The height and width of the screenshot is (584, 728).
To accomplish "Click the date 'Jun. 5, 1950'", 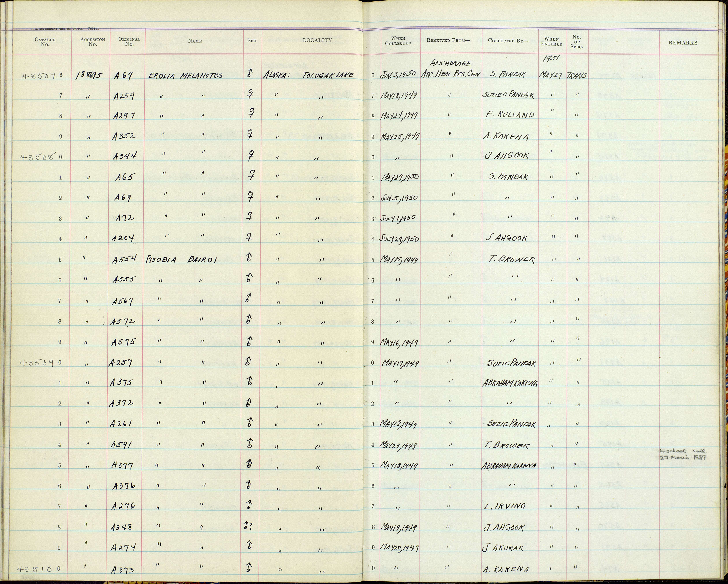I will [399, 198].
